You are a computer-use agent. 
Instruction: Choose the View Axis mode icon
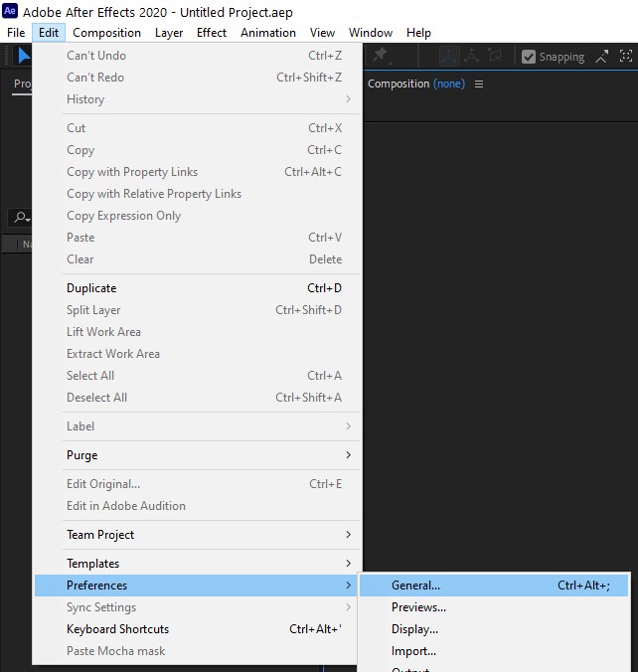pyautogui.click(x=495, y=56)
